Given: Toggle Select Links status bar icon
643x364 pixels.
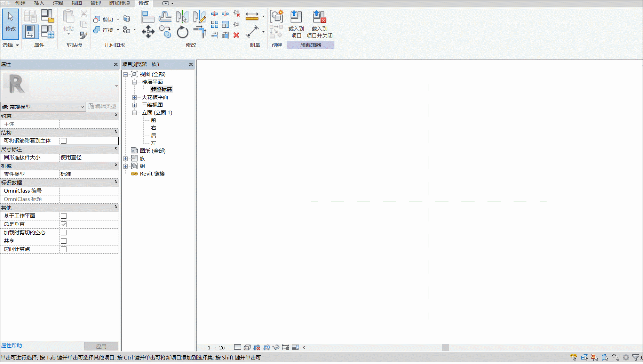Looking at the screenshot, I should click(574, 357).
